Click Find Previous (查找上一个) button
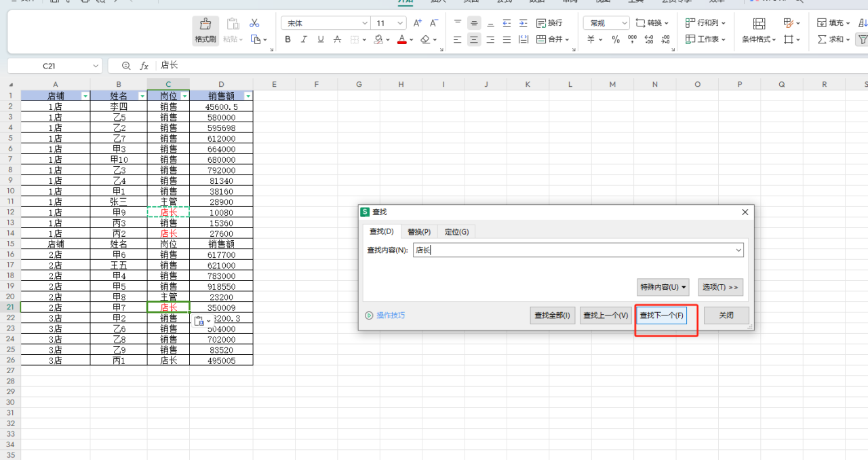868x460 pixels. [x=606, y=315]
